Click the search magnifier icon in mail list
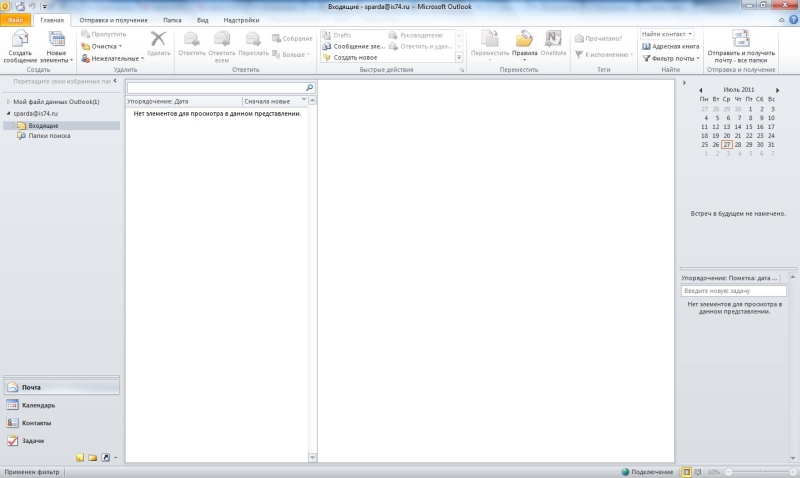 click(x=309, y=88)
